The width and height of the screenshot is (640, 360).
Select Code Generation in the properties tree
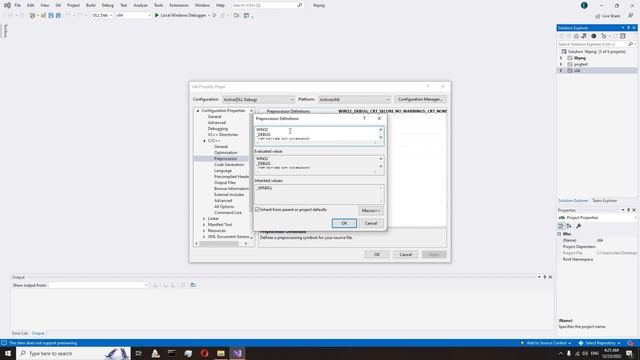(229, 164)
